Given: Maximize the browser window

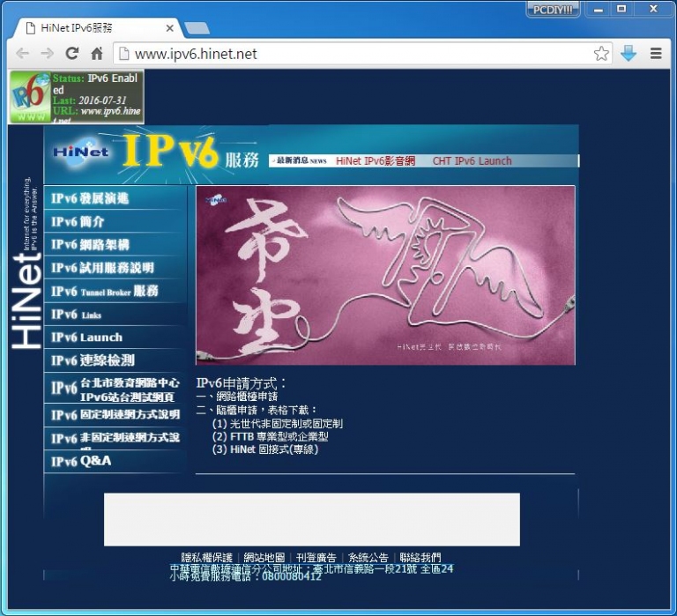Looking at the screenshot, I should tap(621, 9).
